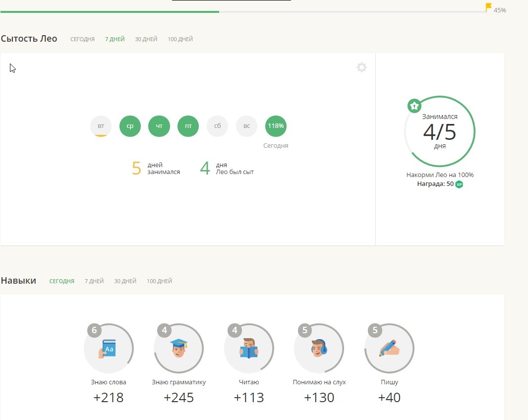Show 100 дней period for Сытость Лео

(180, 39)
